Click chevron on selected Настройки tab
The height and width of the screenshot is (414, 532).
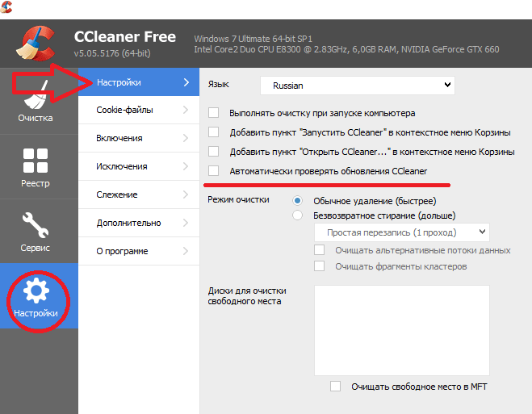coord(186,82)
